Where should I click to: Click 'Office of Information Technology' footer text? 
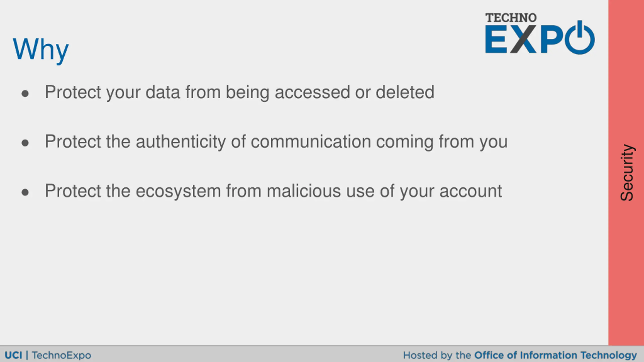pos(555,355)
